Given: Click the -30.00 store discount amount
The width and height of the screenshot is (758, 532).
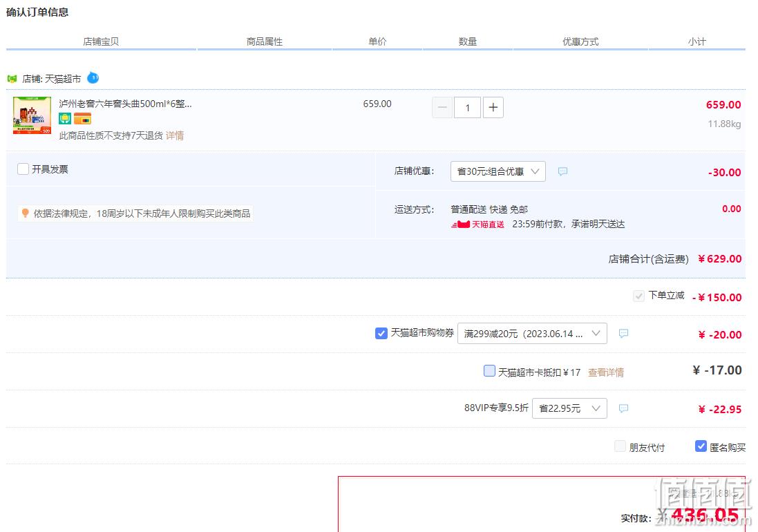Looking at the screenshot, I should pos(724,173).
